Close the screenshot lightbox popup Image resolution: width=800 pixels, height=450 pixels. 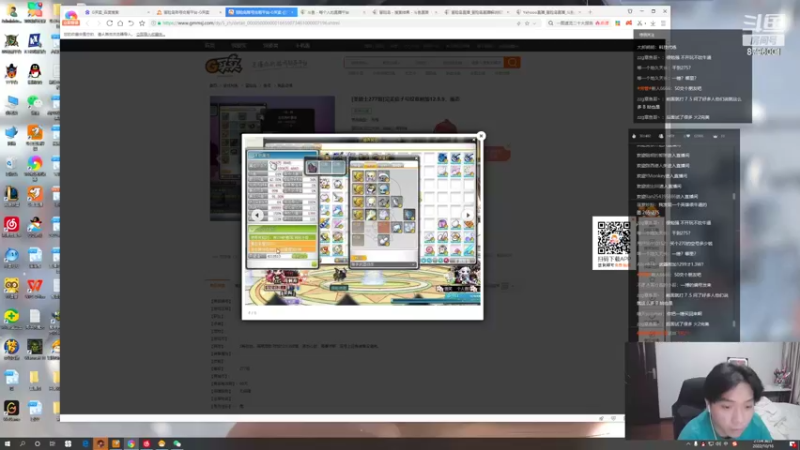(481, 136)
